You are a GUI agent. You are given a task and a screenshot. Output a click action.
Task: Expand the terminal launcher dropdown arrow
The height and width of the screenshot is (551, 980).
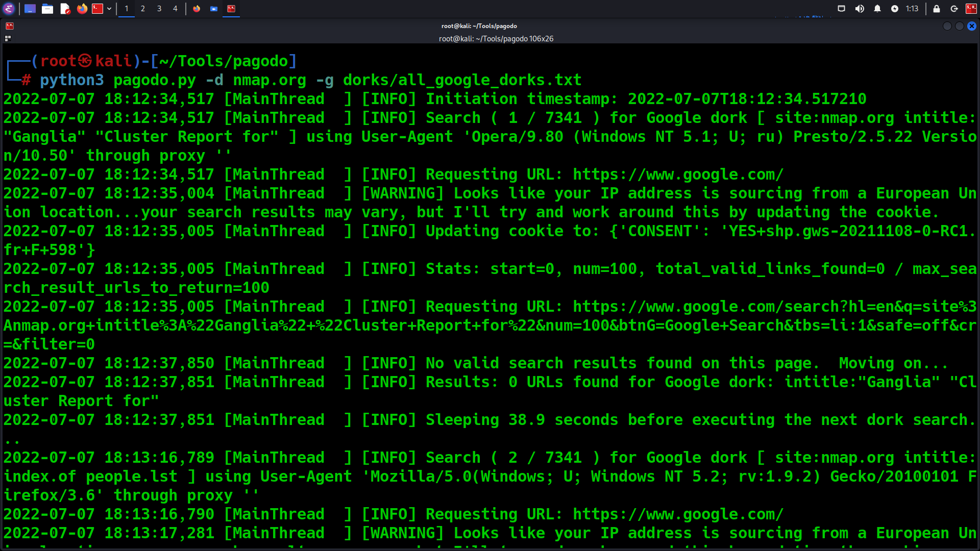point(109,9)
